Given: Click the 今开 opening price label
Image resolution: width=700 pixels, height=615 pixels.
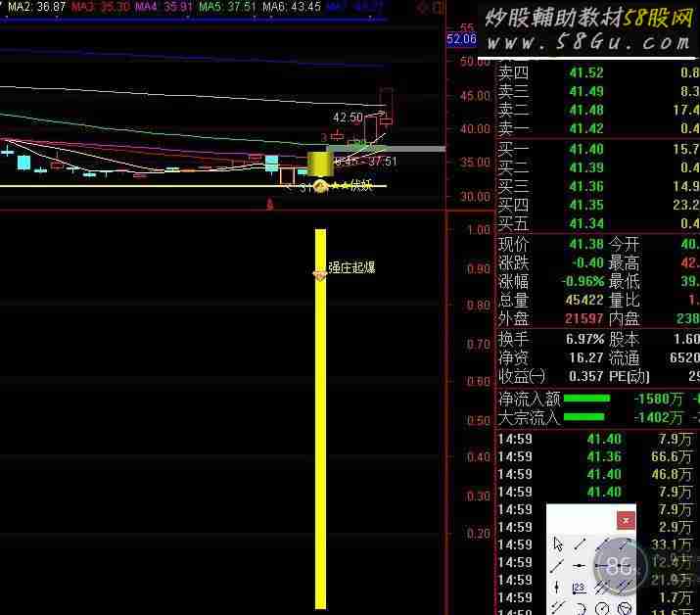Looking at the screenshot, I should click(624, 244).
